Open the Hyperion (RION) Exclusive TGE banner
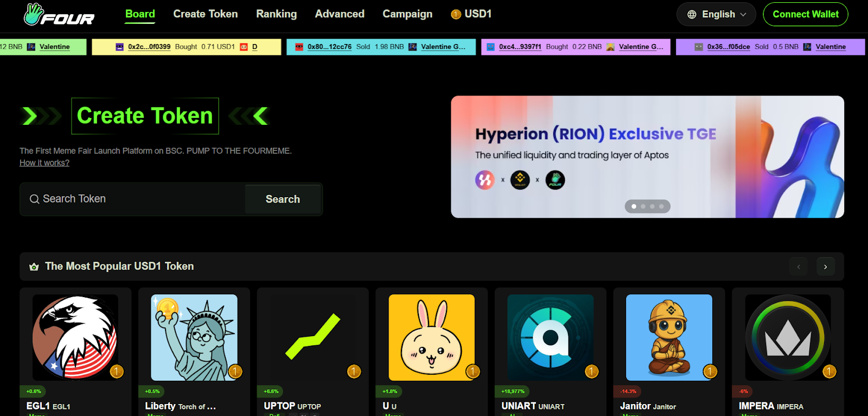 click(647, 157)
